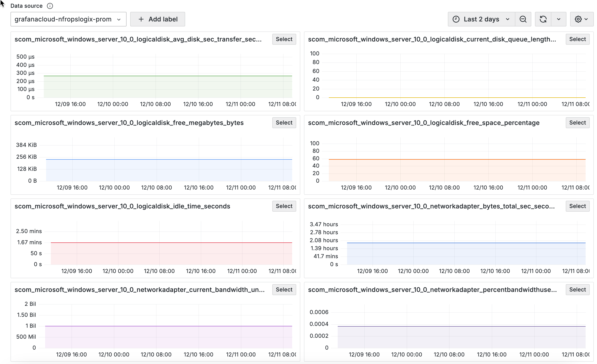
Task: Select the networkadapter_current_bandwidth metric
Action: point(284,290)
